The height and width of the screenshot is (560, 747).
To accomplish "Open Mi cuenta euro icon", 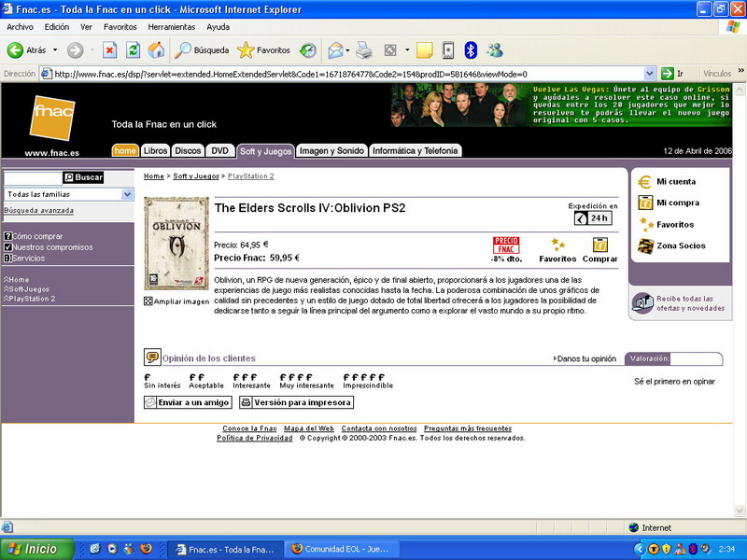I will pyautogui.click(x=644, y=182).
